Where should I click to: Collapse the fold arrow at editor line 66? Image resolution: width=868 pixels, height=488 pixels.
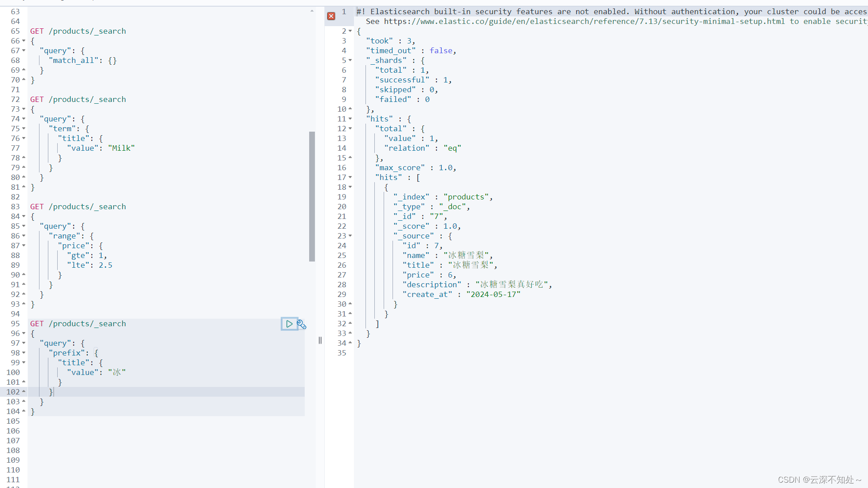point(24,41)
